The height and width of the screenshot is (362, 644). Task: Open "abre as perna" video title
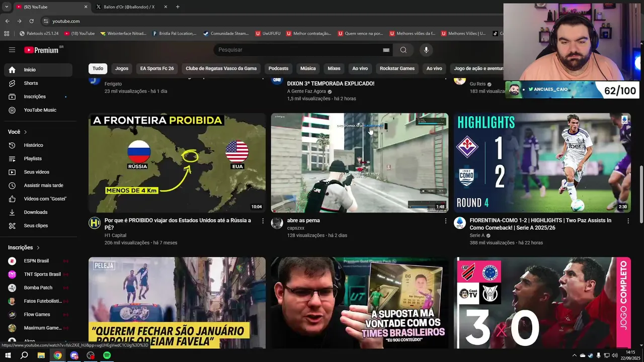(303, 221)
